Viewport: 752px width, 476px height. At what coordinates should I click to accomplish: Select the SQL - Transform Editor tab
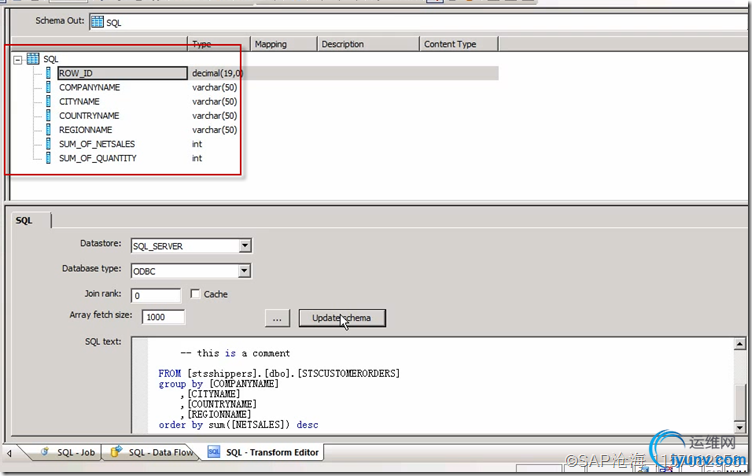tap(263, 452)
